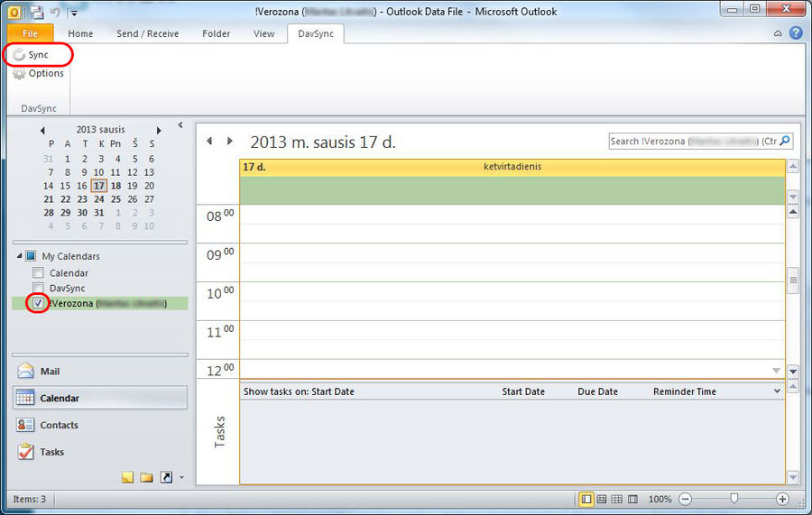Check the DavSync calendar checkbox
Viewport: 812px width, 515px height.
coord(38,288)
